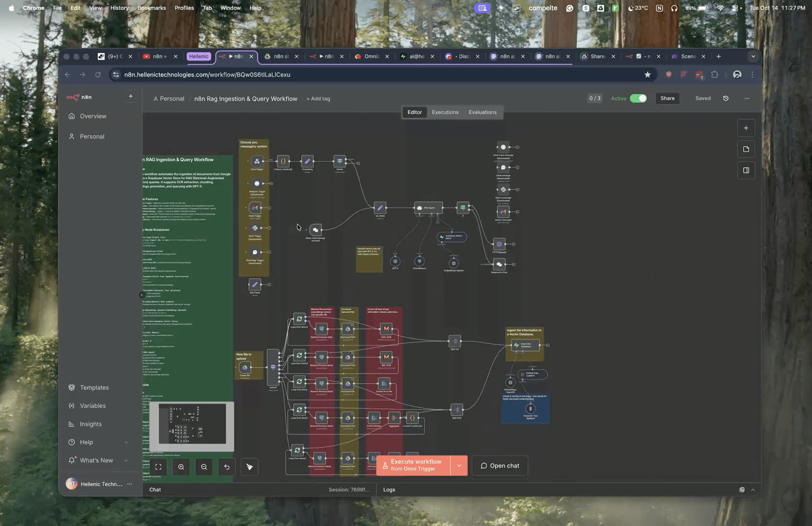The width and height of the screenshot is (812, 526).
Task: Select the Slack Trigger node
Action: tap(255, 228)
